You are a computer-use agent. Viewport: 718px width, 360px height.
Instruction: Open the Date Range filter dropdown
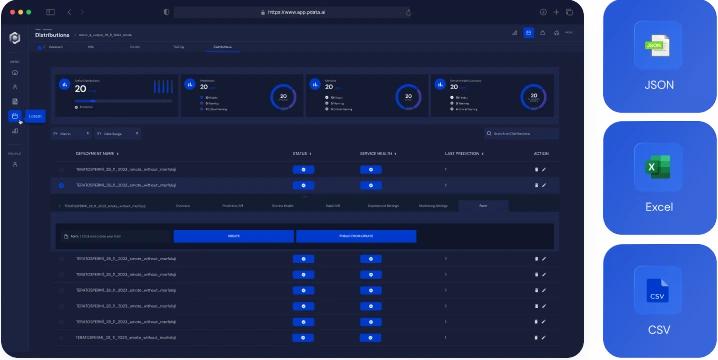tap(117, 134)
